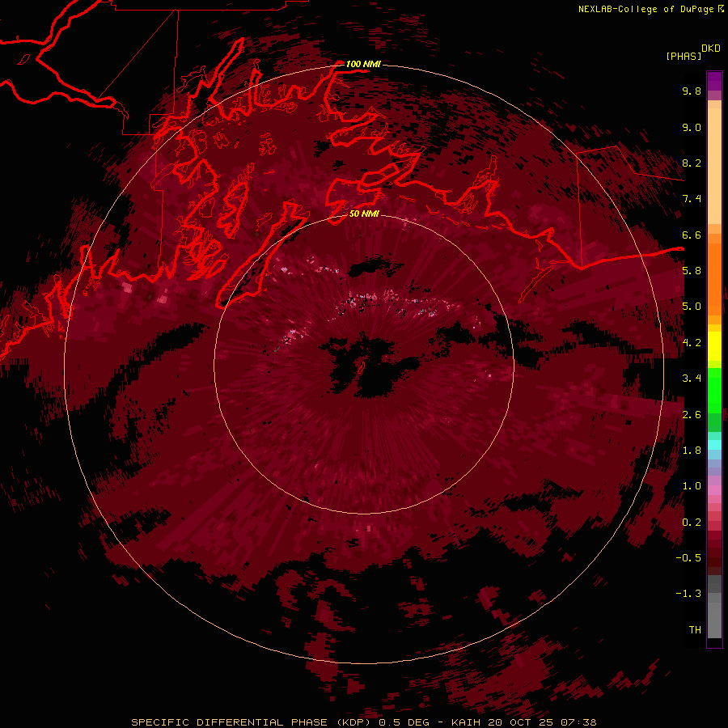
Task: Click the 50 NMI range ring label
Action: 364,214
